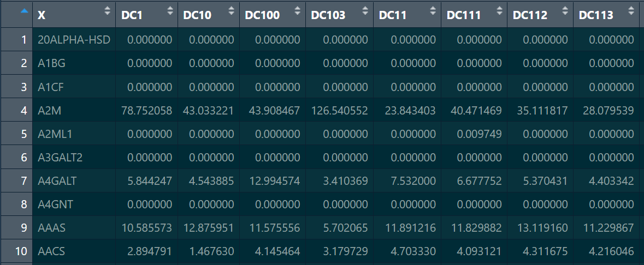The height and width of the screenshot is (265, 644).
Task: Select the DC113 column header
Action: coord(606,15)
